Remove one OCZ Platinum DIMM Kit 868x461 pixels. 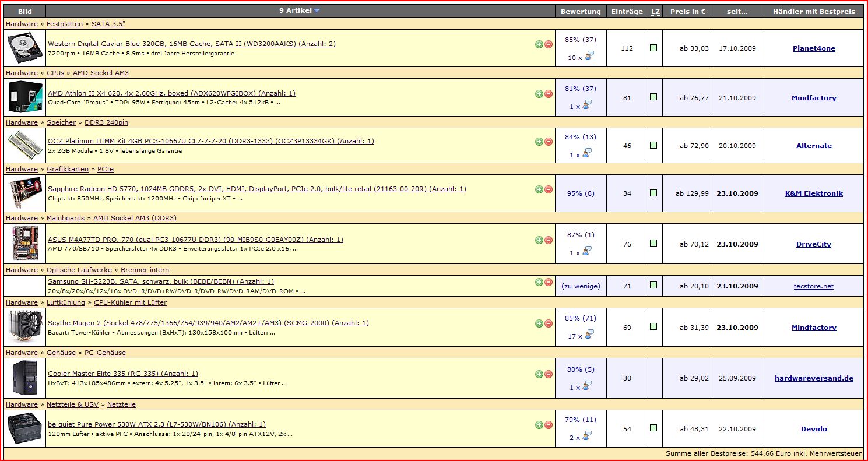(x=549, y=142)
